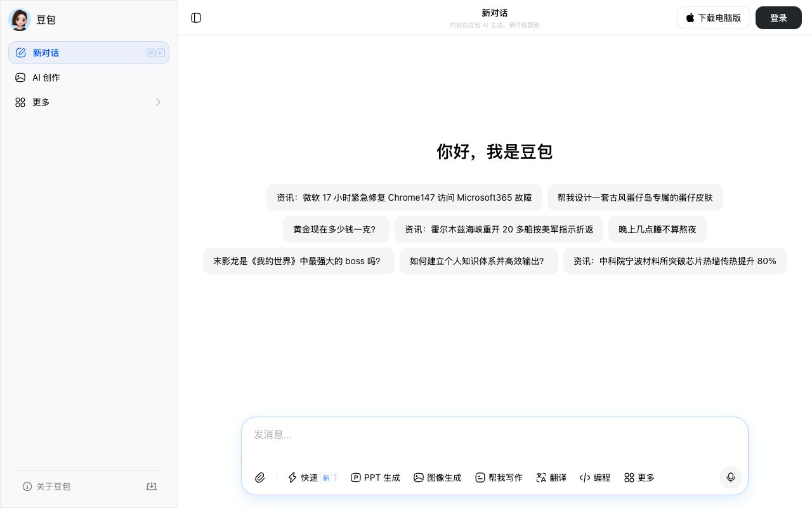Select the PPT 生成 tool
This screenshot has width=812, height=508.
375,478
